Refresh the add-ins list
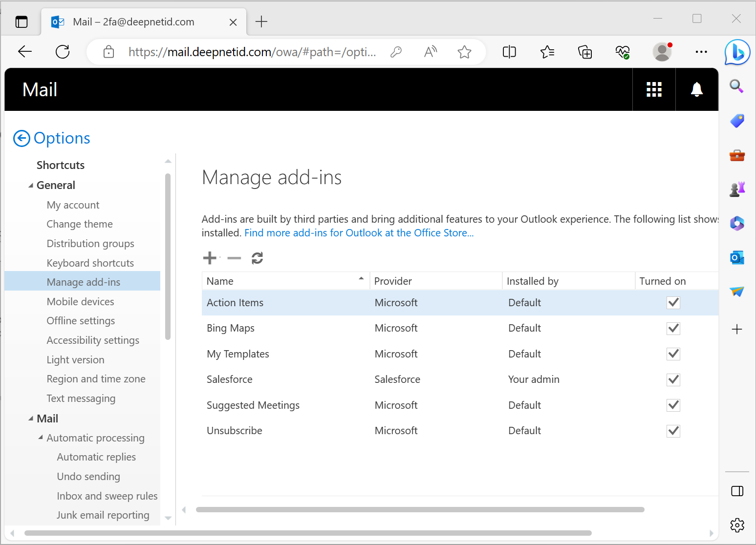 coord(257,258)
